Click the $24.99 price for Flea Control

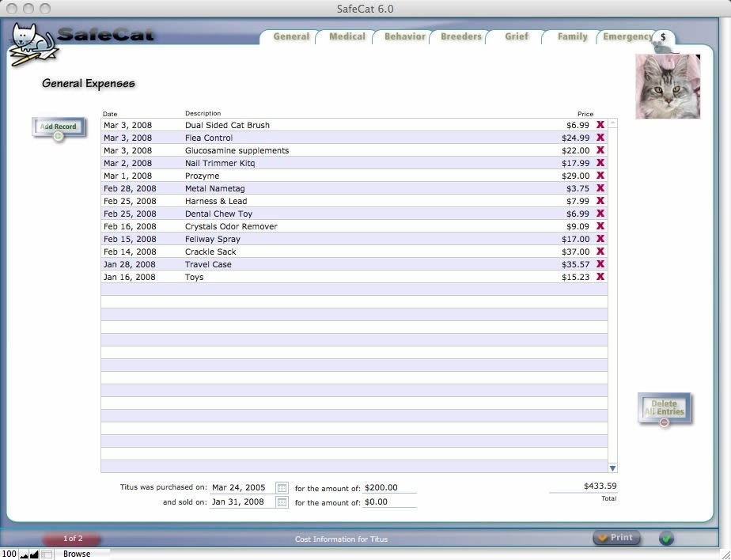pos(575,138)
